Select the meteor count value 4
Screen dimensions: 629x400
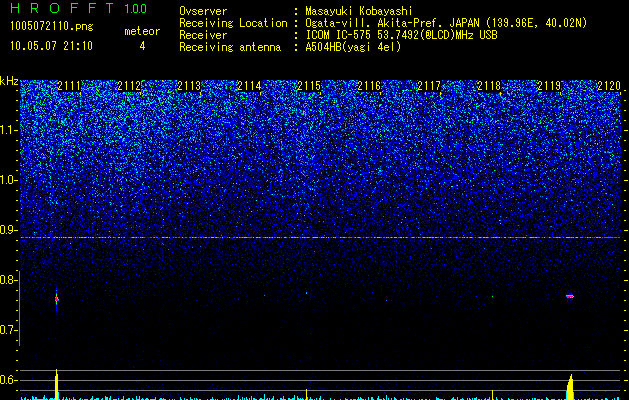coord(142,46)
